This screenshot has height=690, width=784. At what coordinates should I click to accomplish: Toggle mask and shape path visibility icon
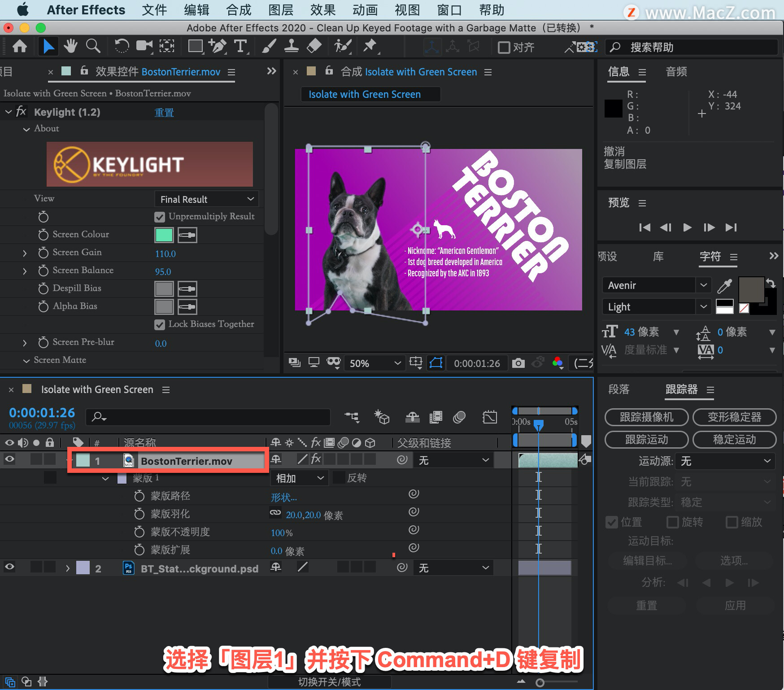(436, 363)
